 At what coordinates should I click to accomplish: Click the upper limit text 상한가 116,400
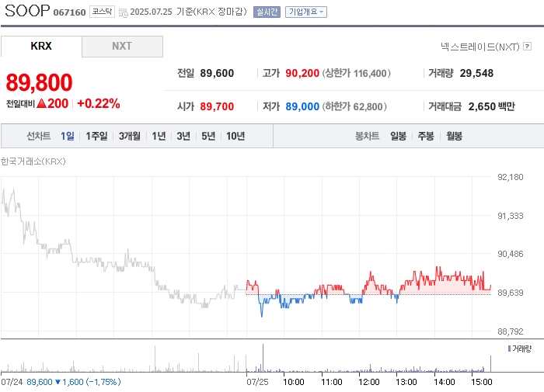click(x=356, y=73)
